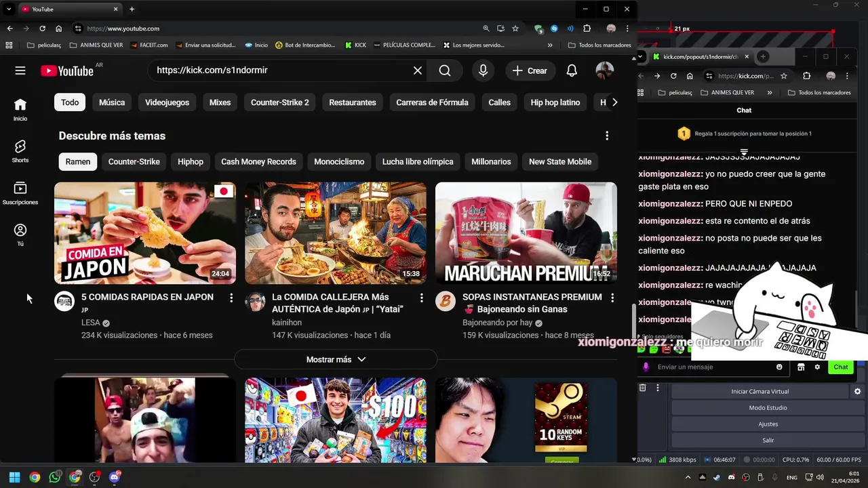Screen dimensions: 868x488
Task: Select the Hiphop topic chip
Action: (x=191, y=161)
